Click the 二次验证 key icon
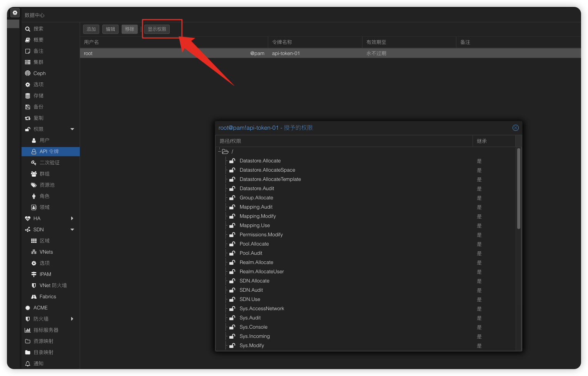This screenshot has width=588, height=376. tap(34, 163)
